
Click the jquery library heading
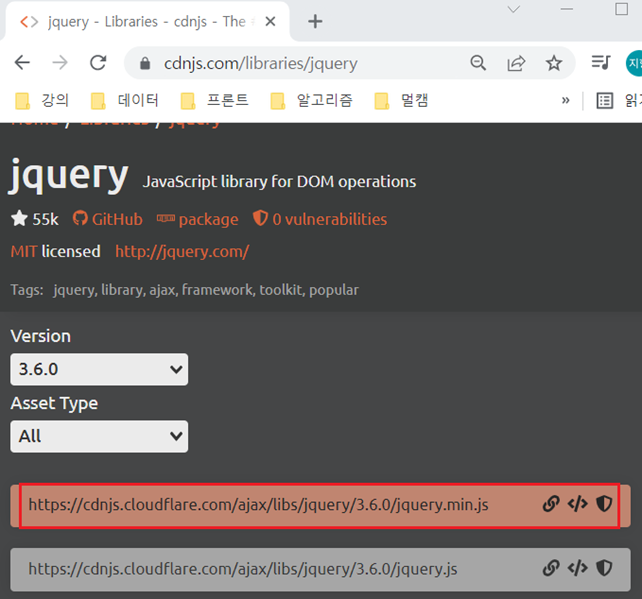point(69,175)
